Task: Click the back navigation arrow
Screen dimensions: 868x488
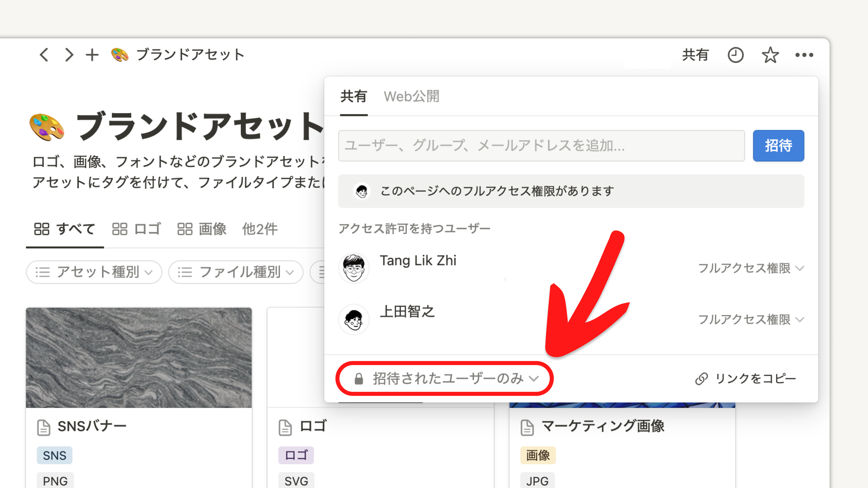Action: click(x=44, y=54)
